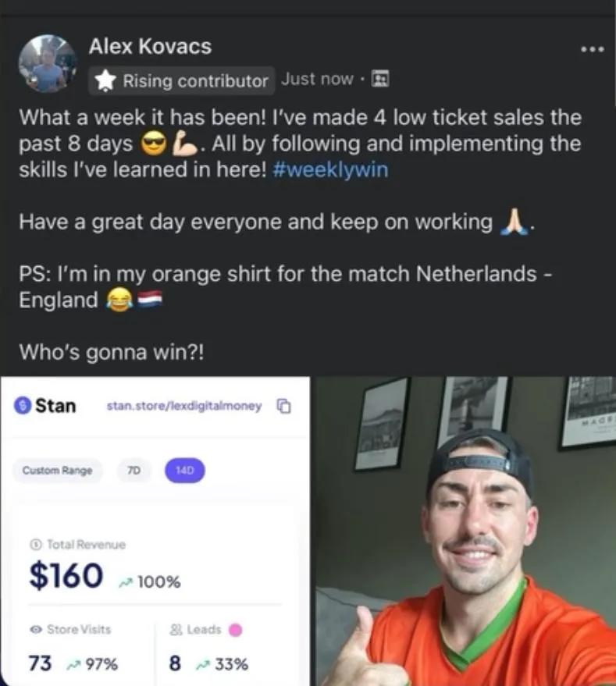Viewport: 616px width, 686px height.
Task: Click the pink dot beside Leads
Action: coord(236,630)
